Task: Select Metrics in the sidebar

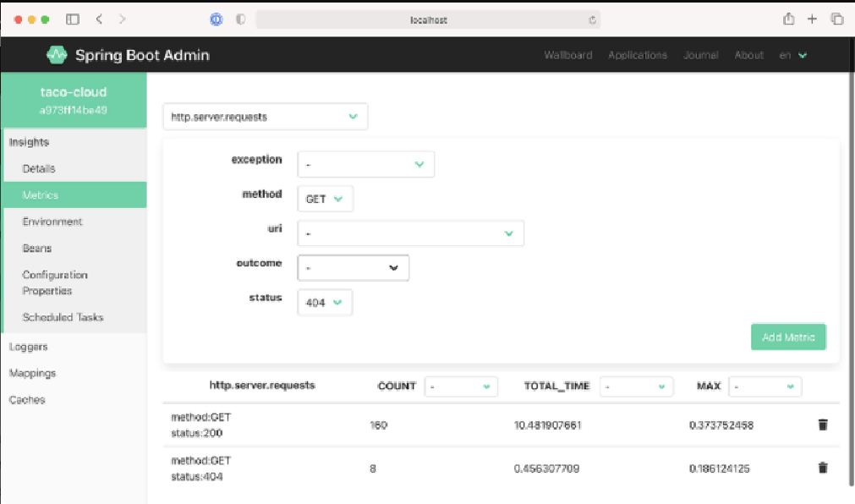Action: 75,194
